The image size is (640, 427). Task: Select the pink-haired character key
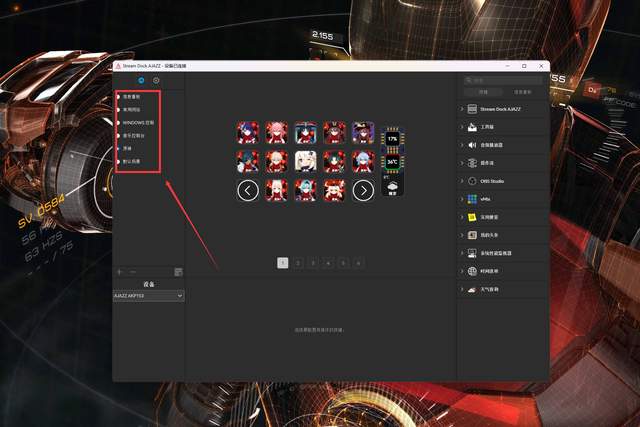pyautogui.click(x=277, y=133)
